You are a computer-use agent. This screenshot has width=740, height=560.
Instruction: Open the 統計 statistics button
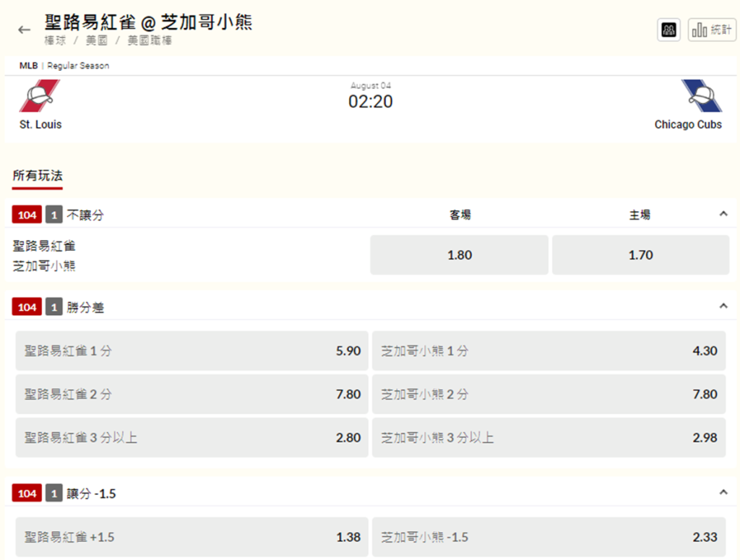712,30
